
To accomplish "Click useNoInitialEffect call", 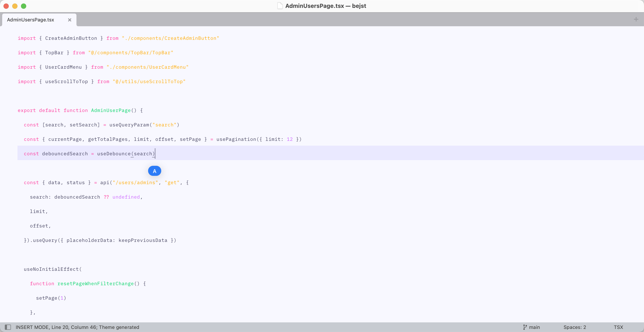I will point(51,269).
